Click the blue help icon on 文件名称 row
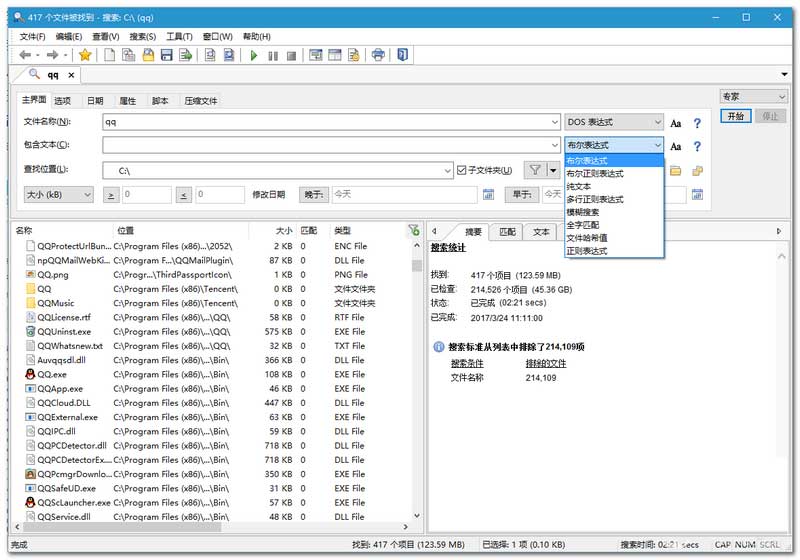The height and width of the screenshot is (560, 800). point(697,123)
